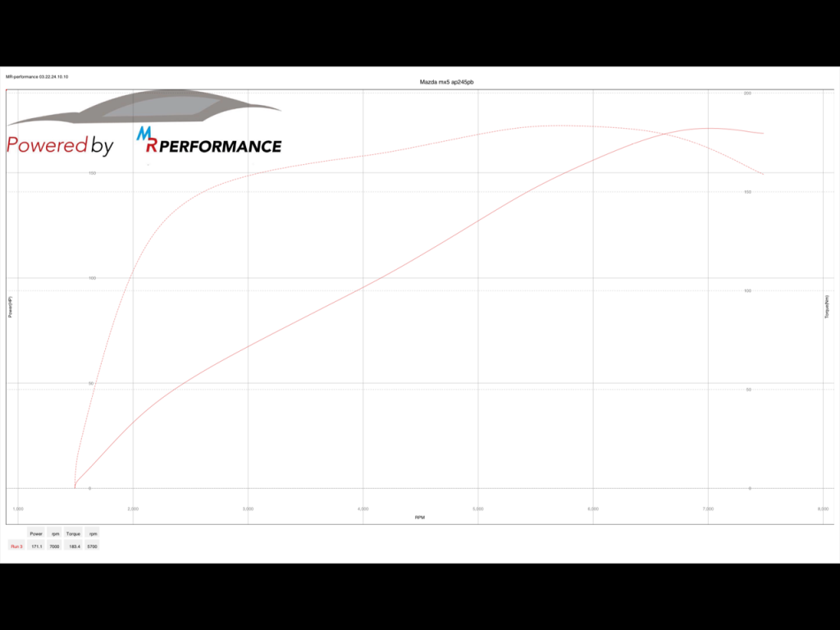The height and width of the screenshot is (630, 840).
Task: Click the '3,000' x-axis tick label
Action: (x=248, y=509)
